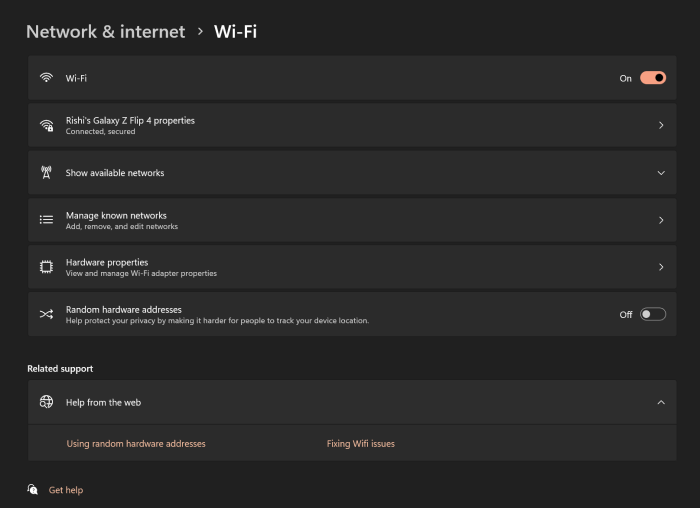The width and height of the screenshot is (700, 508).
Task: Click the secured Wi-Fi connection icon
Action: pyautogui.click(x=46, y=125)
